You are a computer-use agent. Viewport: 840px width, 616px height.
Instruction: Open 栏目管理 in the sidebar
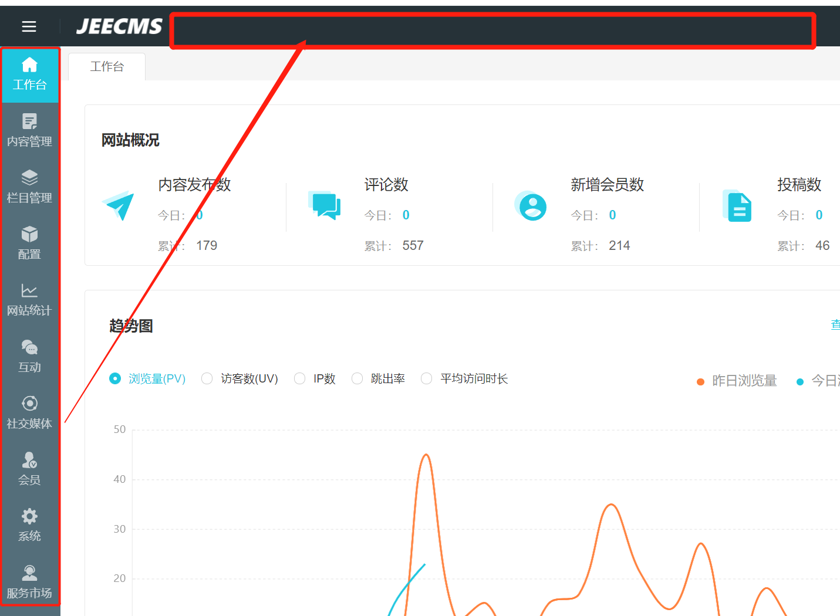[29, 187]
